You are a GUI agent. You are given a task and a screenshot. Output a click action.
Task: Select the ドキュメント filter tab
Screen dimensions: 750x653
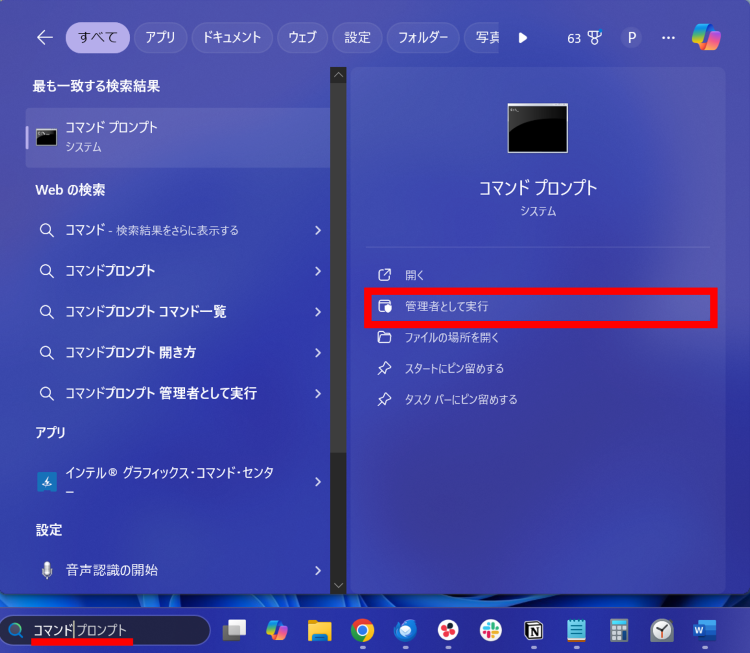point(232,37)
